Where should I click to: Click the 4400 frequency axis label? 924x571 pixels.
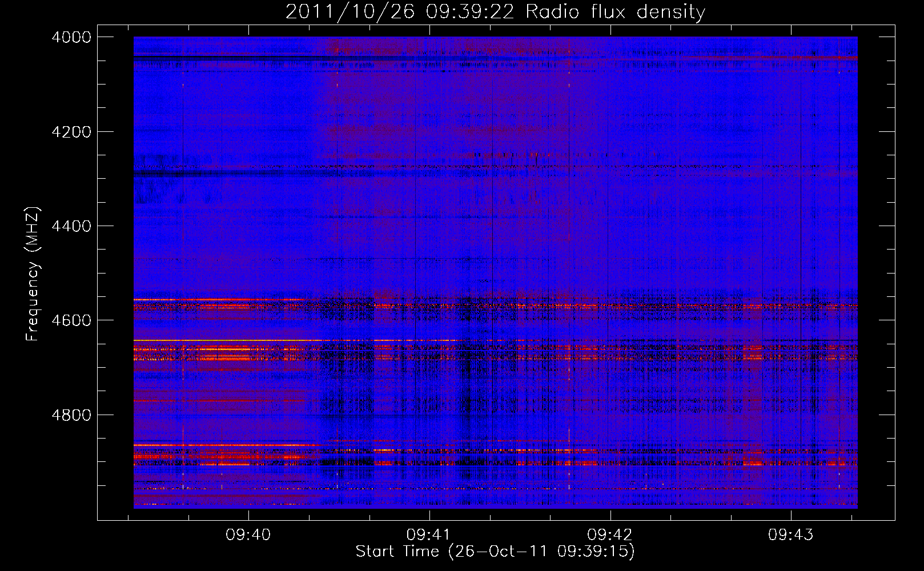coord(71,226)
